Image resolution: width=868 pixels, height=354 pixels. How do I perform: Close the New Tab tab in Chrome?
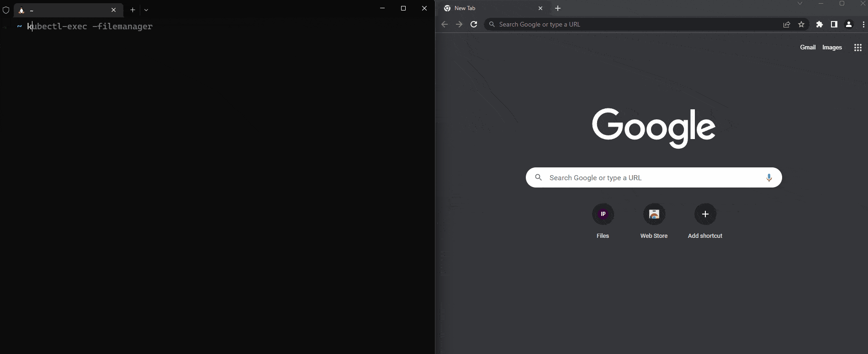tap(540, 8)
